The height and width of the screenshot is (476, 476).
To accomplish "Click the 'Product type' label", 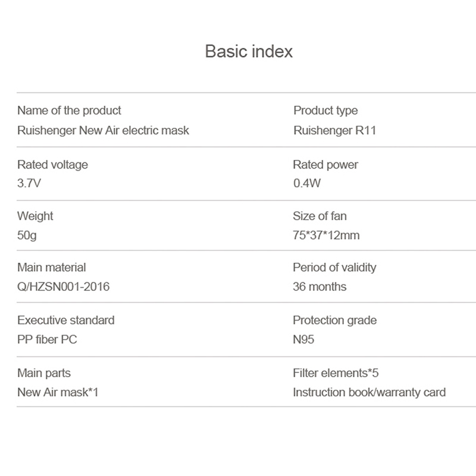I will click(x=325, y=110).
